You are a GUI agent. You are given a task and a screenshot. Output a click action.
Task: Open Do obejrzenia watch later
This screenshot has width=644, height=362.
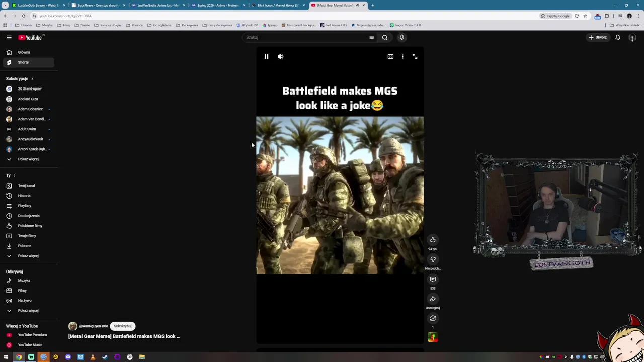click(28, 216)
